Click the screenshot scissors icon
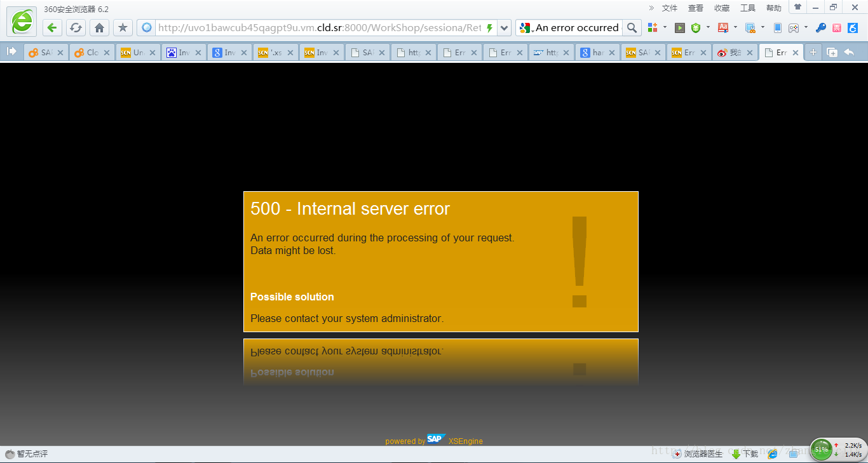Screen dimensions: 868x463 point(750,28)
